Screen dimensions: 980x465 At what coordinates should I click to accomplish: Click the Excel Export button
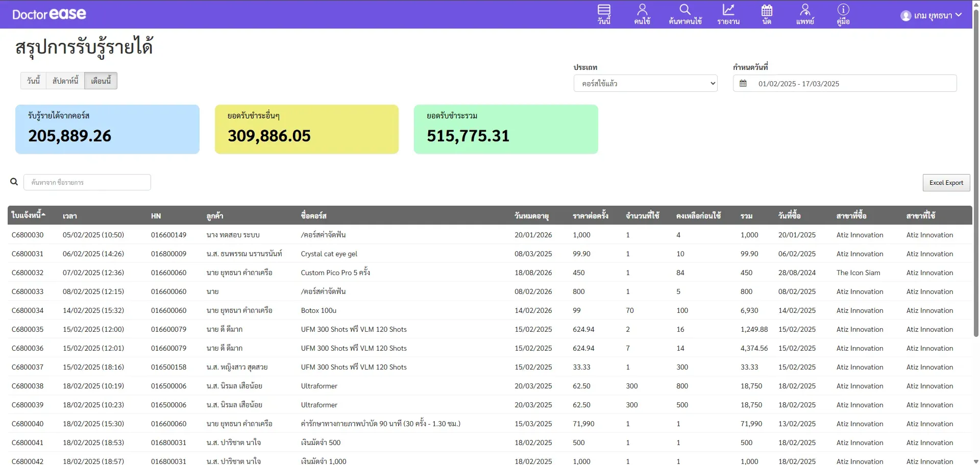pos(946,183)
